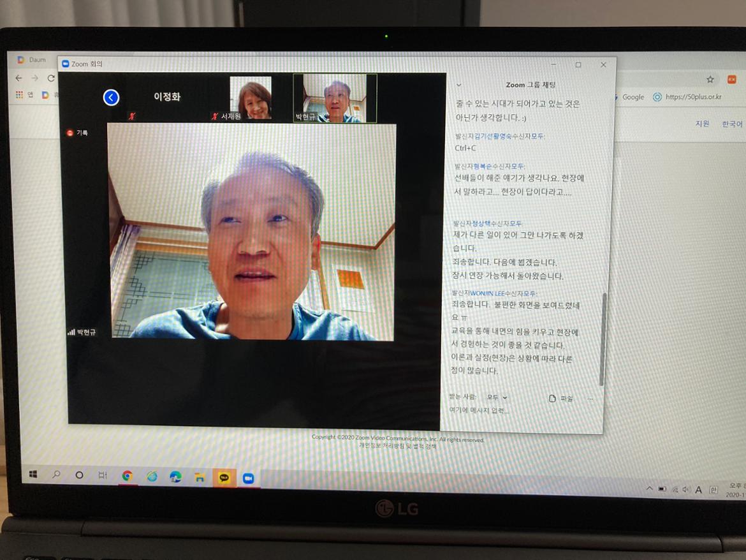
Task: Open the chat more options ellipsis
Action: [x=590, y=399]
